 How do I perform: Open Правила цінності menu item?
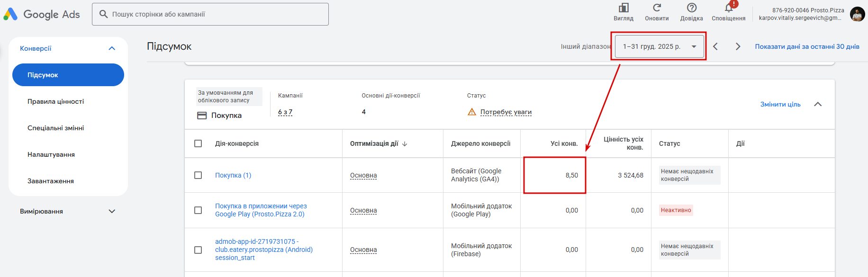56,101
